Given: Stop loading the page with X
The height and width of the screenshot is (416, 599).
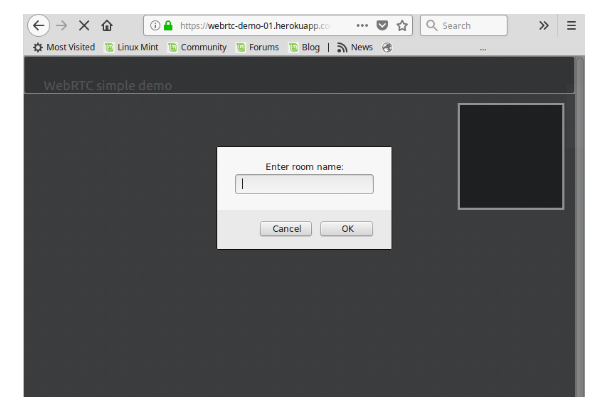Looking at the screenshot, I should [84, 26].
